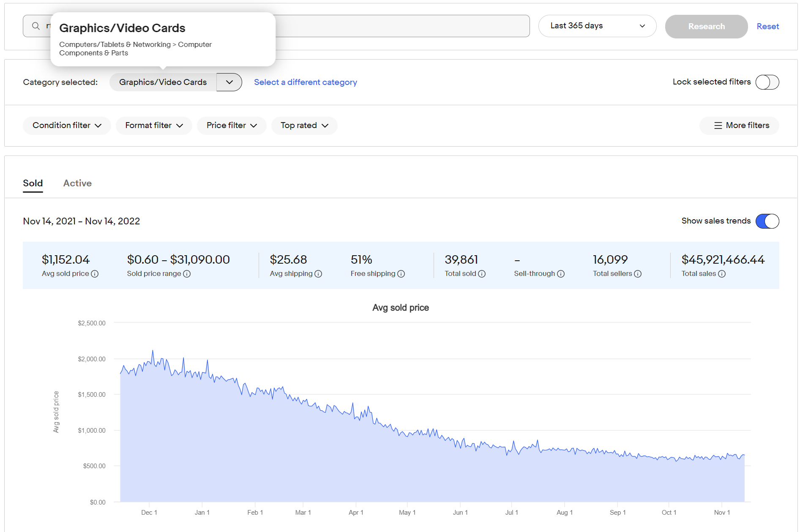Open the Price filter dropdown
The width and height of the screenshot is (800, 532).
[232, 125]
